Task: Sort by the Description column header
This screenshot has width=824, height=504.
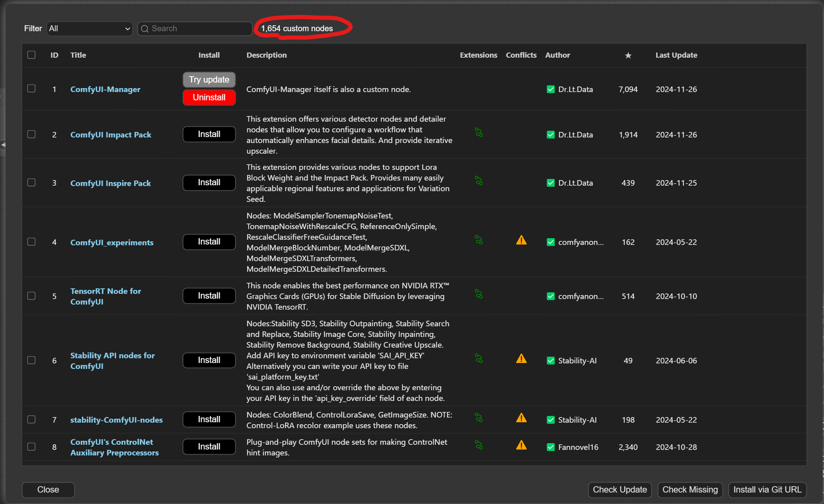Action: tap(267, 55)
